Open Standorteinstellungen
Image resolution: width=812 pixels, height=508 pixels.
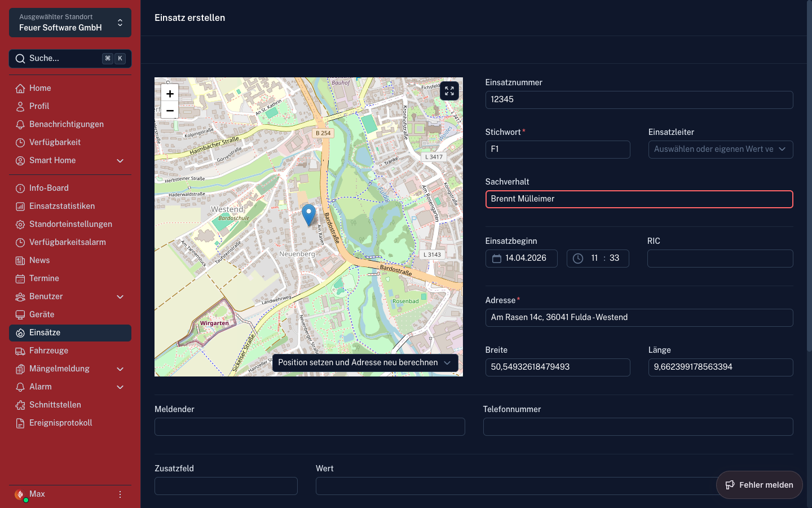[70, 224]
